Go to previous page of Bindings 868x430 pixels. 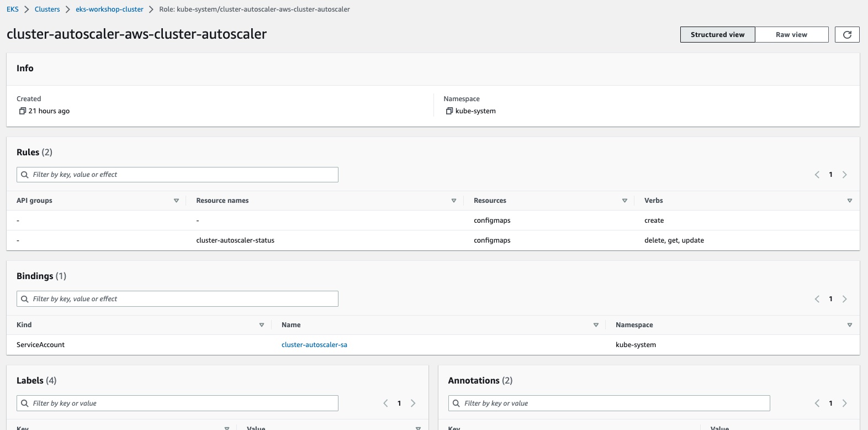pos(817,299)
